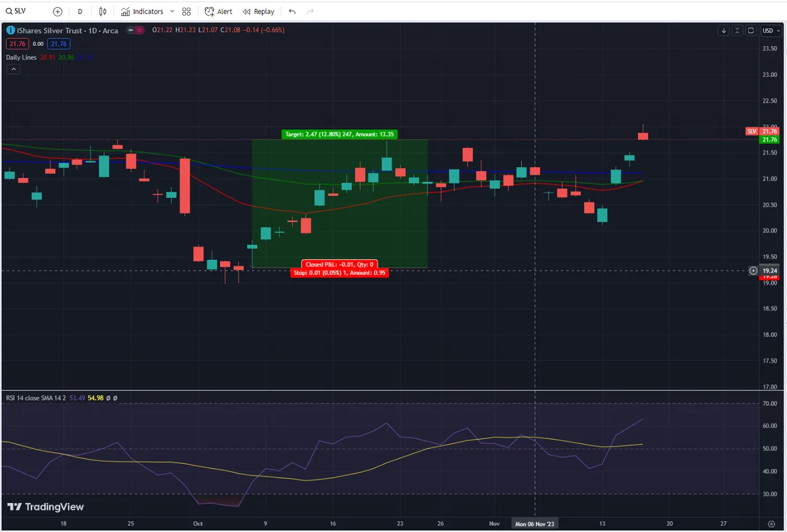Screen dimensions: 787x532
Task: Open the USD currency dropdown
Action: point(771,31)
